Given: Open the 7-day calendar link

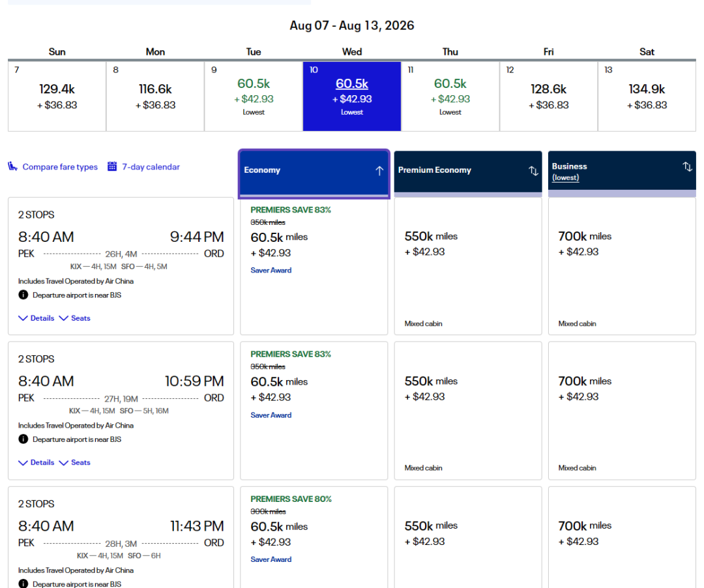Looking at the screenshot, I should coord(151,167).
